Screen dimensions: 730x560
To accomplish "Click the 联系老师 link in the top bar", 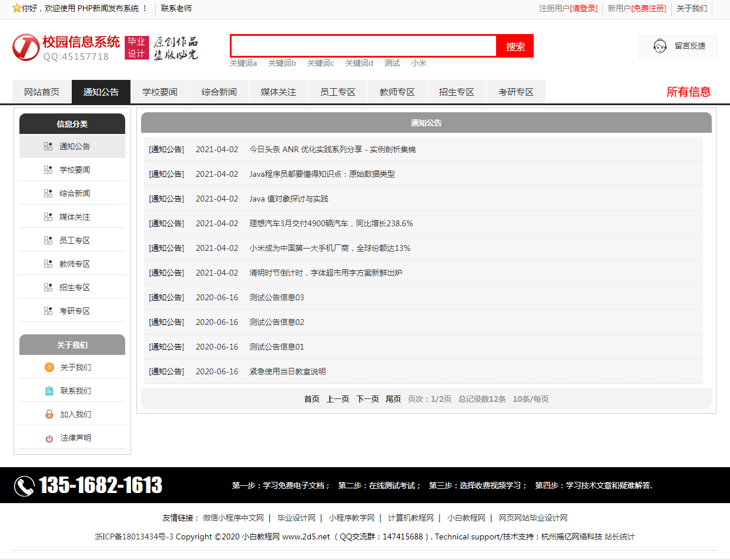I will 176,8.
